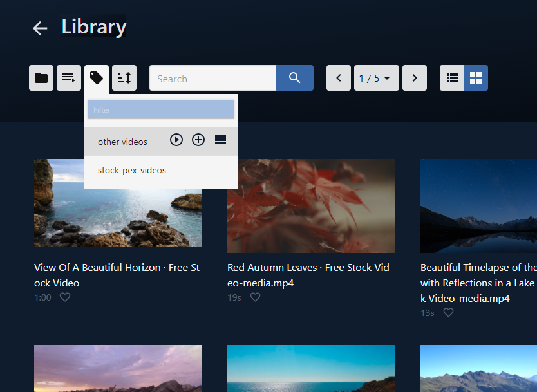The height and width of the screenshot is (392, 537).
Task: Click 'Beautiful Timelapse' video title
Action: pos(478,283)
